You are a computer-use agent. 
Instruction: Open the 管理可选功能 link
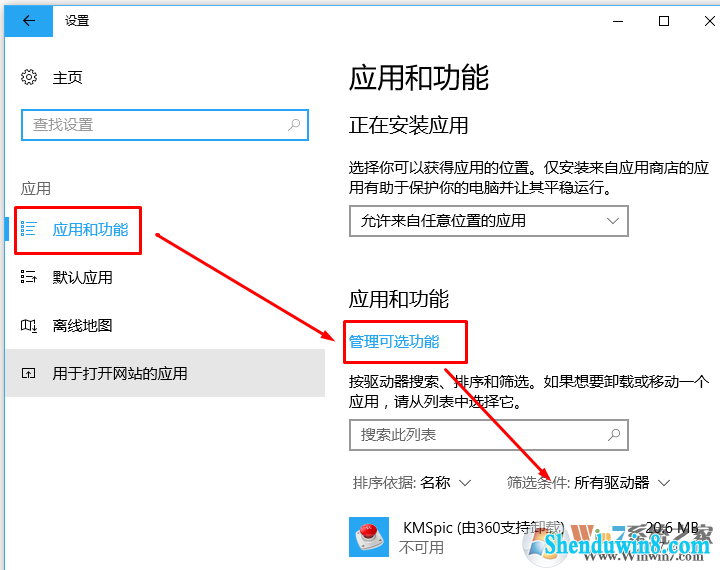click(x=394, y=342)
